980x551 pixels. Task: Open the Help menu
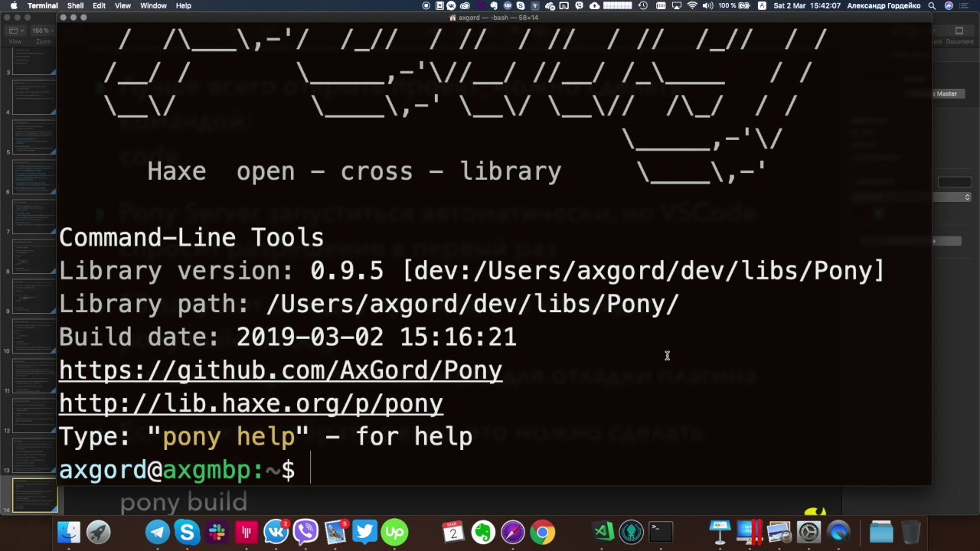(x=184, y=5)
